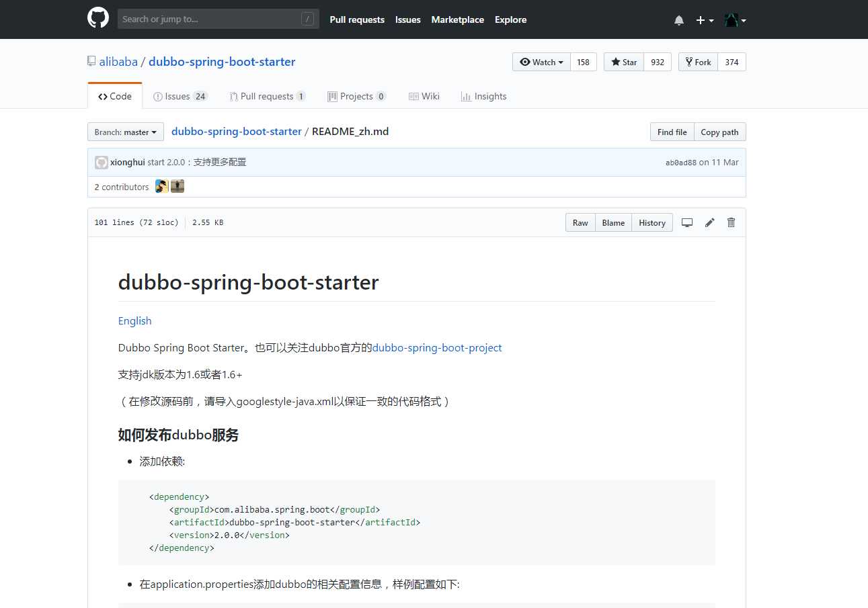Open the Insights tab

click(484, 96)
